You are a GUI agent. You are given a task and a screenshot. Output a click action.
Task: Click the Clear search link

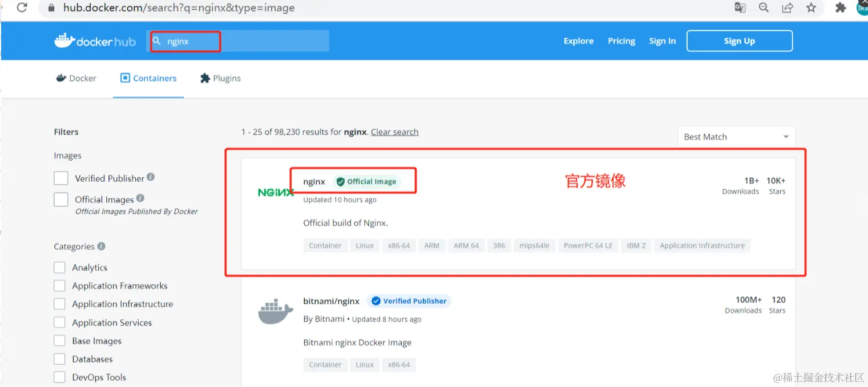(394, 132)
